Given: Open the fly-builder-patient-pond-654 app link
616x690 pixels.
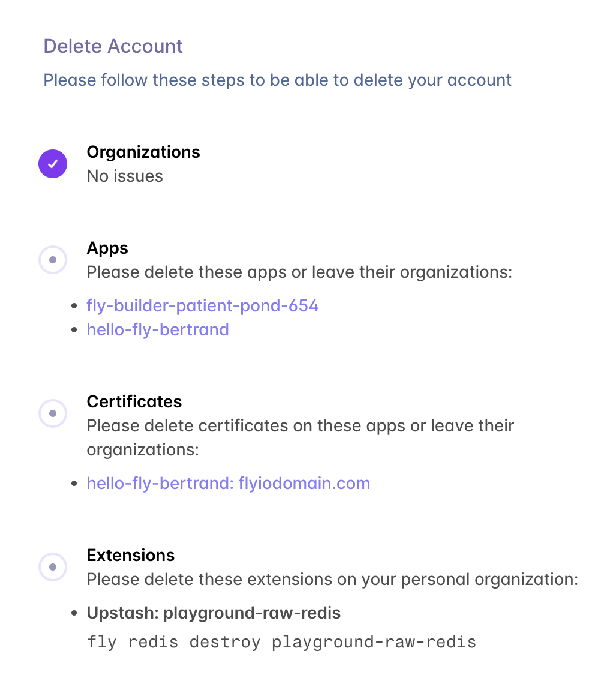Looking at the screenshot, I should tap(202, 305).
